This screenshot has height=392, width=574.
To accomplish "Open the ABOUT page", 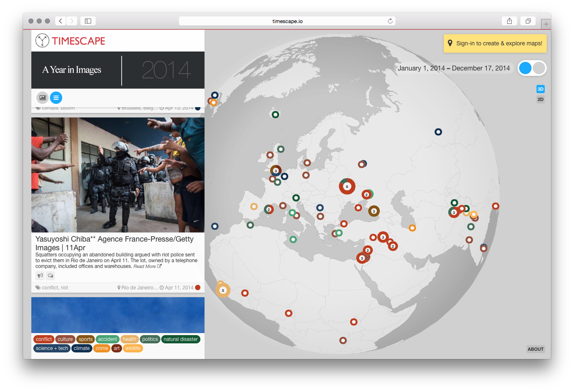I will [535, 349].
